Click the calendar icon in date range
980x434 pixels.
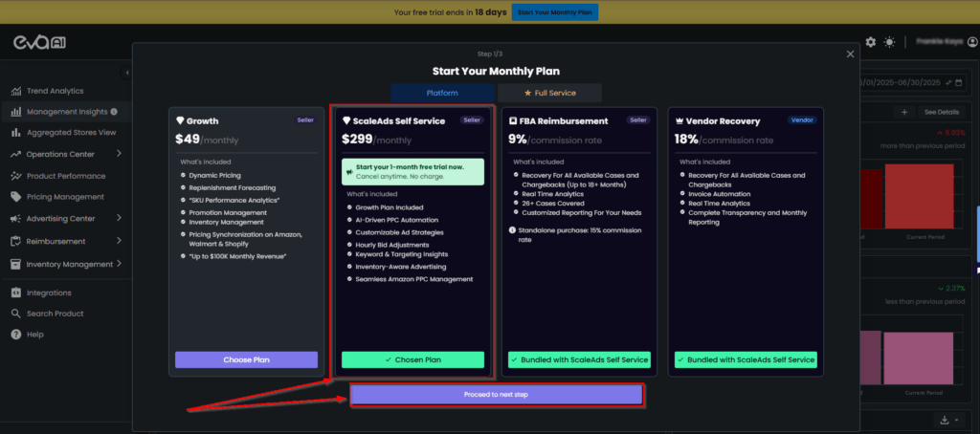[959, 82]
